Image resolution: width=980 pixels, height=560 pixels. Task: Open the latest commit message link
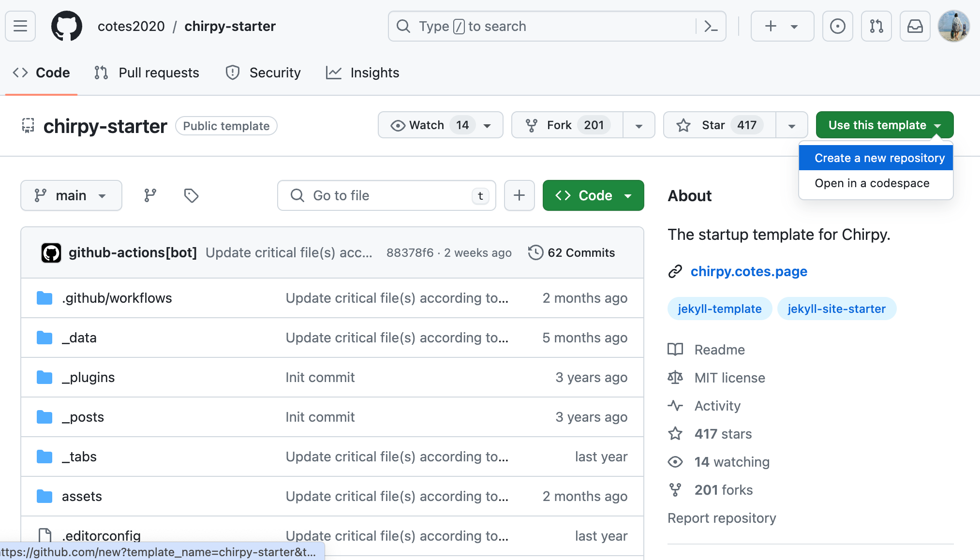pos(289,252)
